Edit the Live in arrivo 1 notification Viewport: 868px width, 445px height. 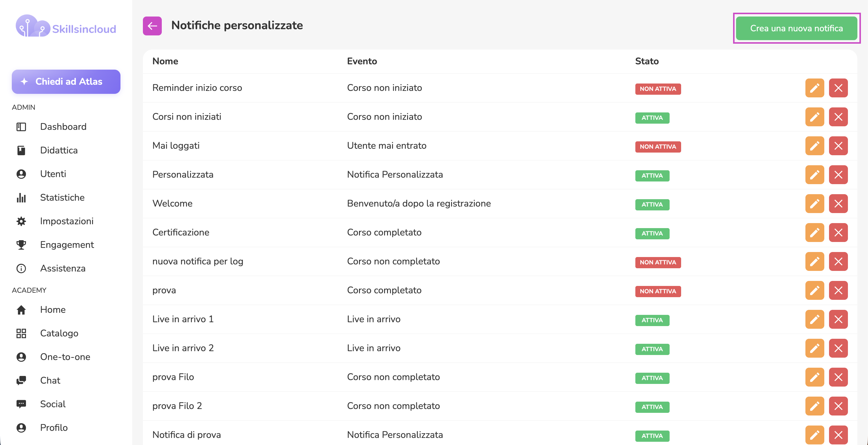click(815, 319)
